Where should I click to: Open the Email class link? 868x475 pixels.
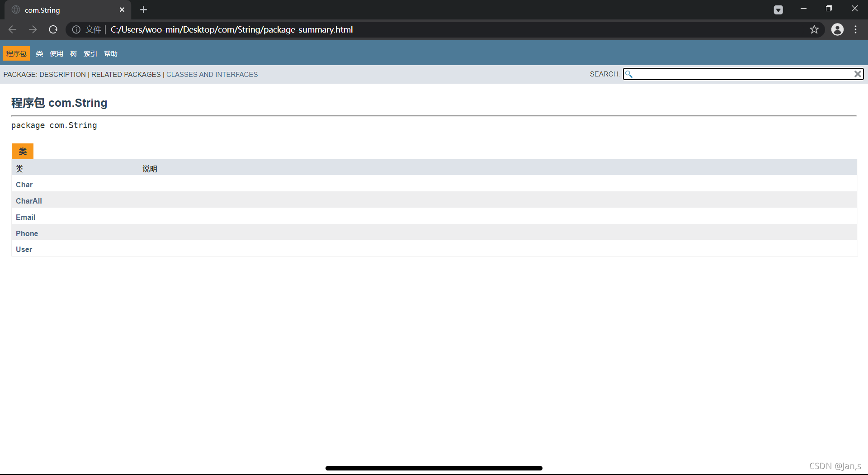point(25,217)
